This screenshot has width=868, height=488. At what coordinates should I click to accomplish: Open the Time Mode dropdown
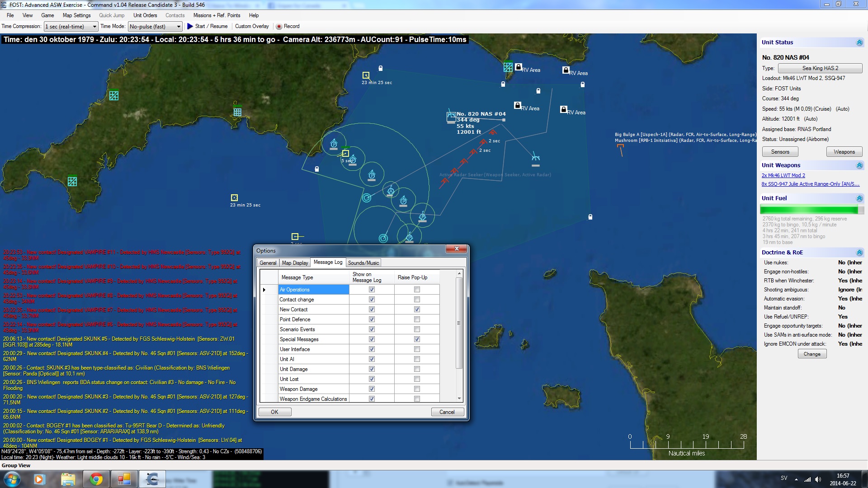click(x=155, y=27)
